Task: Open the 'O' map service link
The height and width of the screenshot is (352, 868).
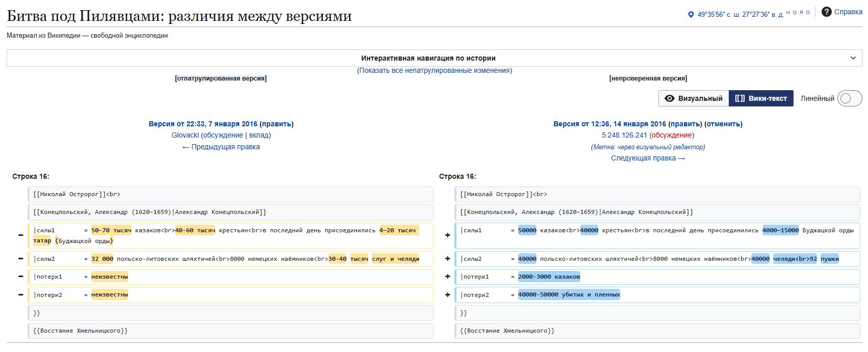Action: pos(808,12)
